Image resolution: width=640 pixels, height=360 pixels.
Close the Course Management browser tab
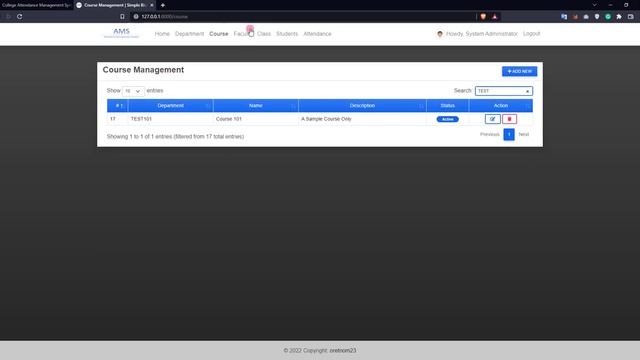[x=151, y=5]
